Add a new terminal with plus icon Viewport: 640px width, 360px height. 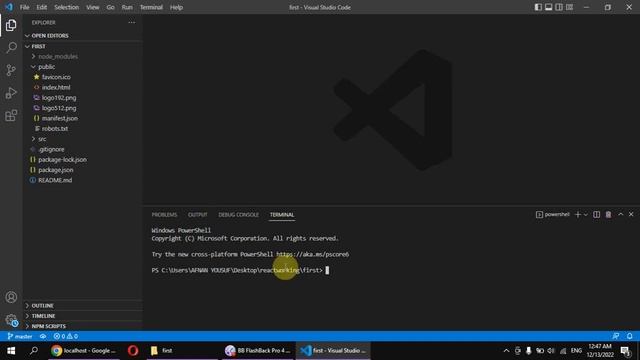(577, 215)
